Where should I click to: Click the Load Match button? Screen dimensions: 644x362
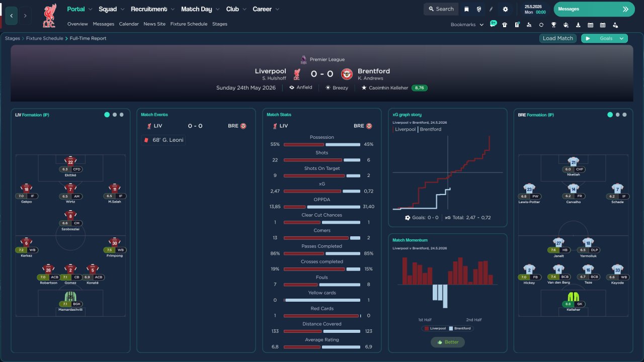click(558, 38)
